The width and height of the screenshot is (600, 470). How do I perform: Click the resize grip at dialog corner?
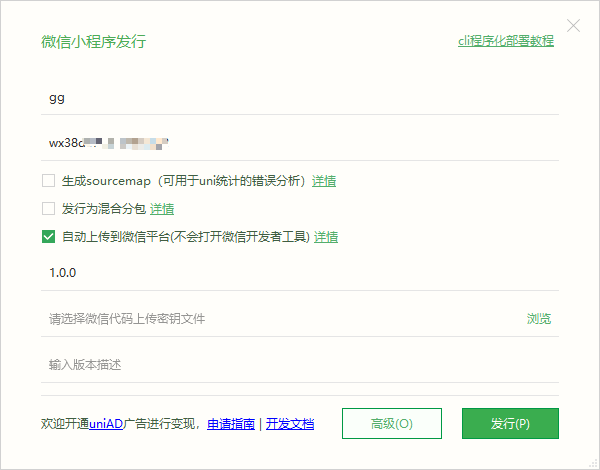coord(593,463)
